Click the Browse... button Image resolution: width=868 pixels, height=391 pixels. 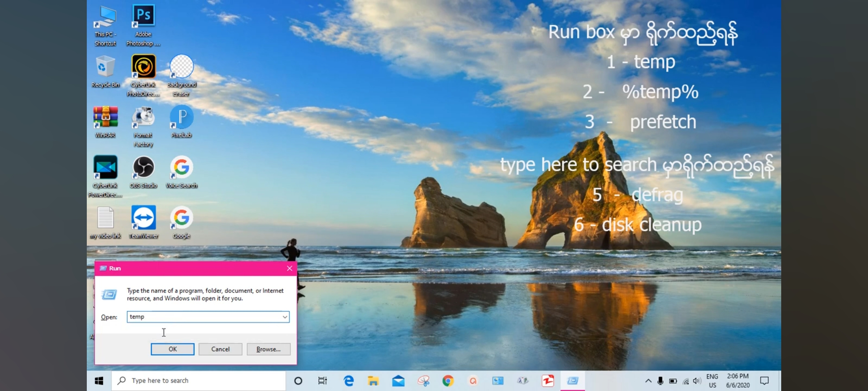click(268, 349)
